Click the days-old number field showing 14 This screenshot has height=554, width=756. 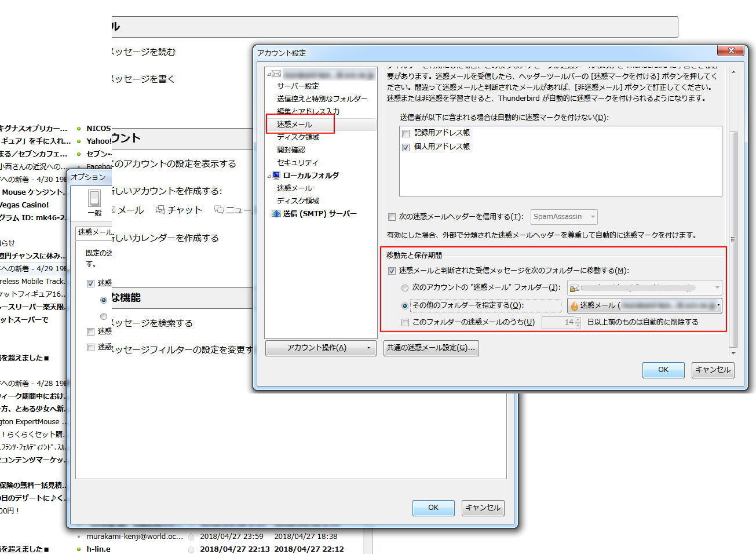point(558,322)
